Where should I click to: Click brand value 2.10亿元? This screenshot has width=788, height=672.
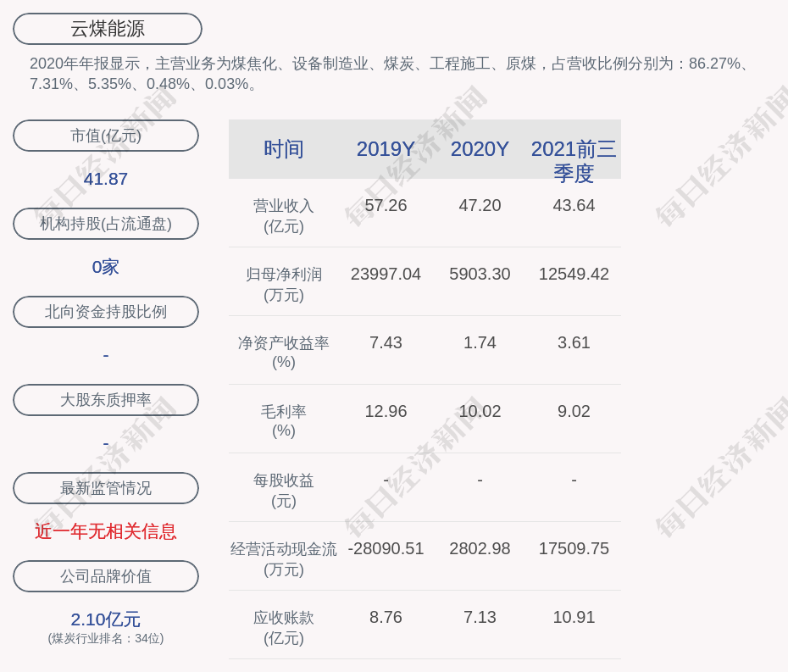106,619
